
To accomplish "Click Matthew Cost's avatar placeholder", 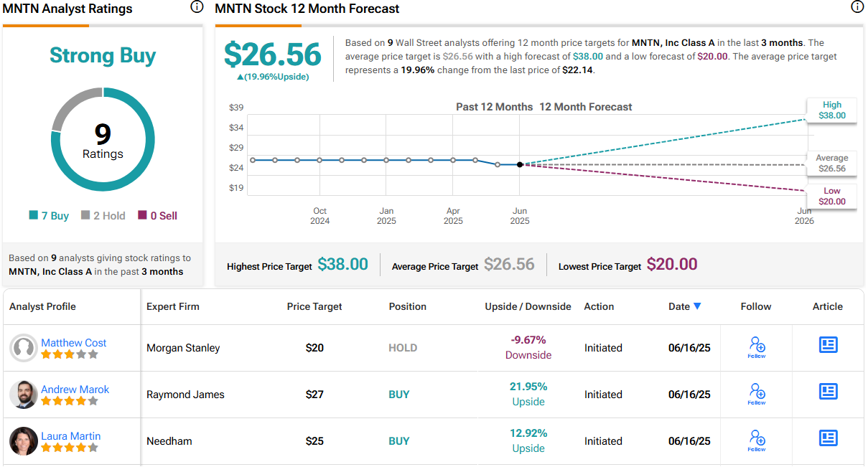I will coord(24,348).
